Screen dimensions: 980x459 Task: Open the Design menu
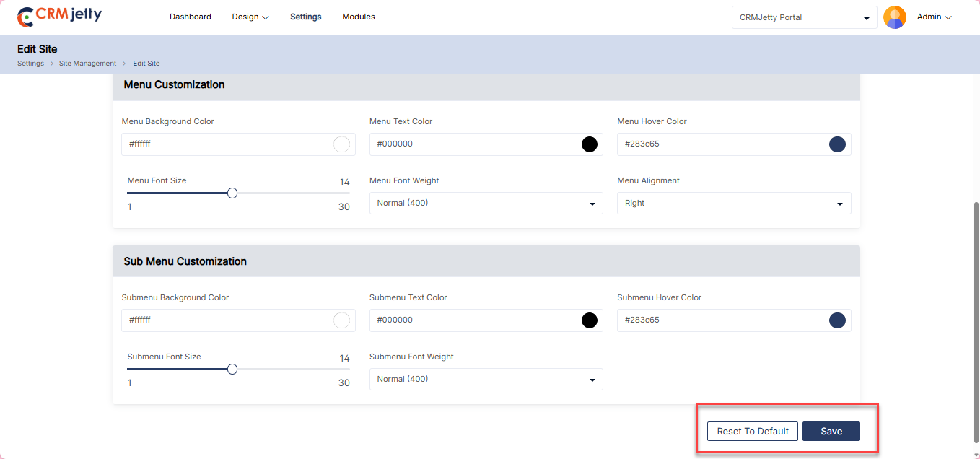click(250, 17)
